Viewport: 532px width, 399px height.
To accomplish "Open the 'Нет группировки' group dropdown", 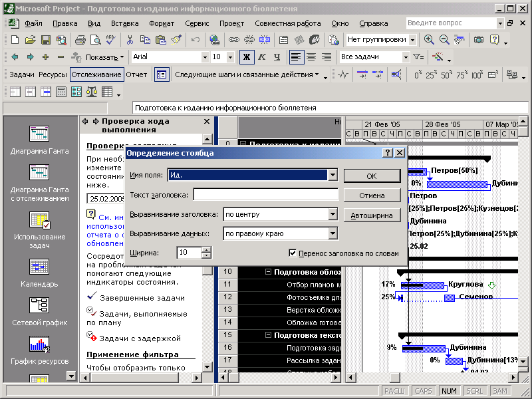I will coord(412,40).
